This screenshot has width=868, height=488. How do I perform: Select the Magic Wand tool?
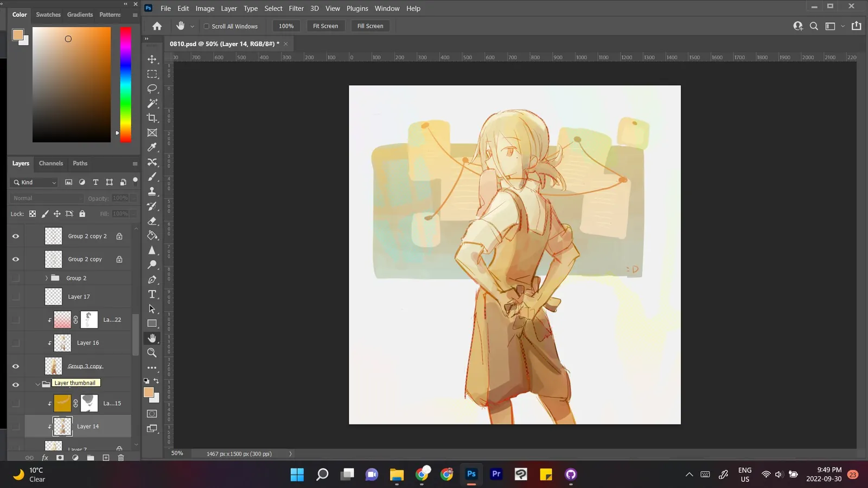point(152,103)
